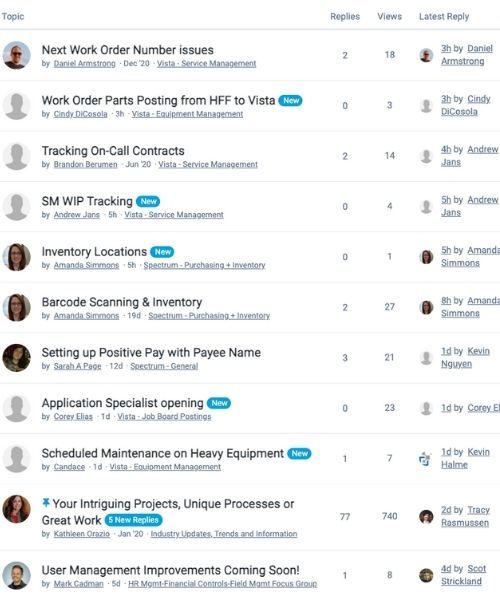500x600 pixels.
Task: Click Scot Strickland's small reply avatar
Action: click(x=426, y=575)
